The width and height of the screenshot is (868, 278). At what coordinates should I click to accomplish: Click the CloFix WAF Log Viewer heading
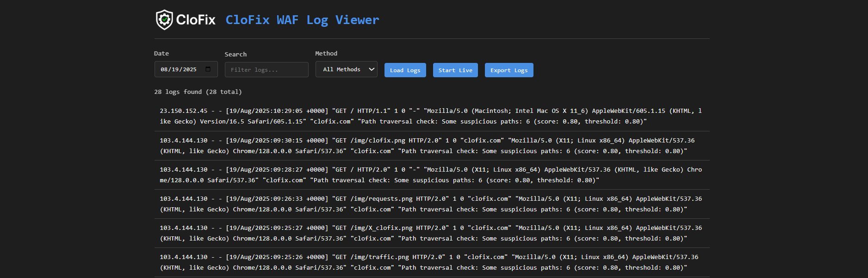pyautogui.click(x=302, y=20)
